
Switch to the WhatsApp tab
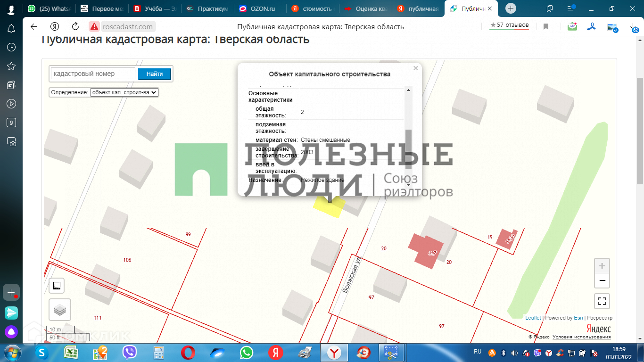[x=49, y=8]
